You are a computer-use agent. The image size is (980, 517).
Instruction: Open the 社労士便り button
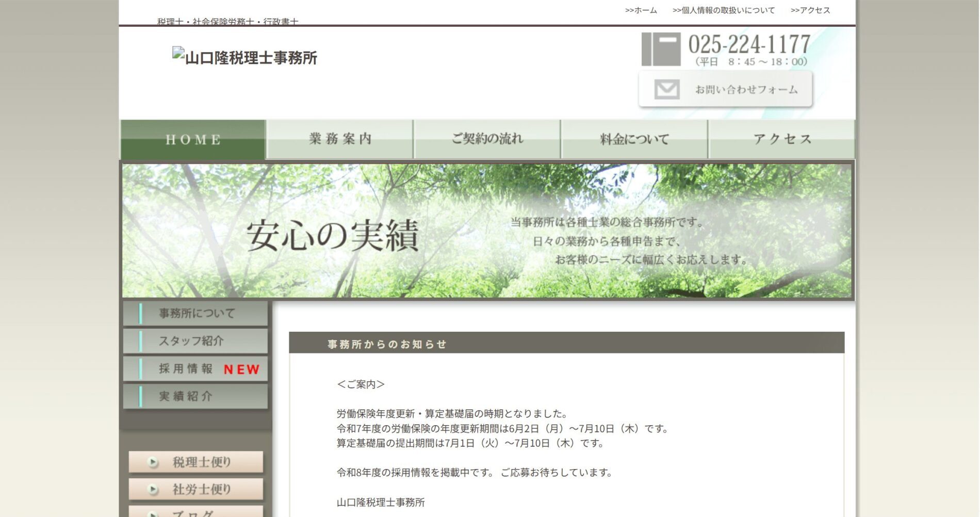pyautogui.click(x=196, y=489)
